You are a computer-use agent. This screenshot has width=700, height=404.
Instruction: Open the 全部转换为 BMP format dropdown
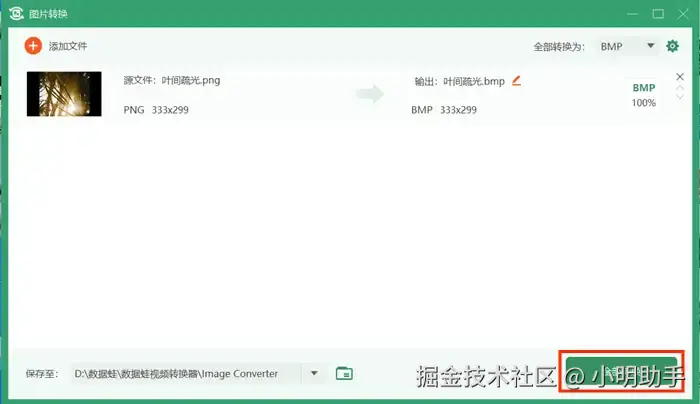tap(628, 46)
